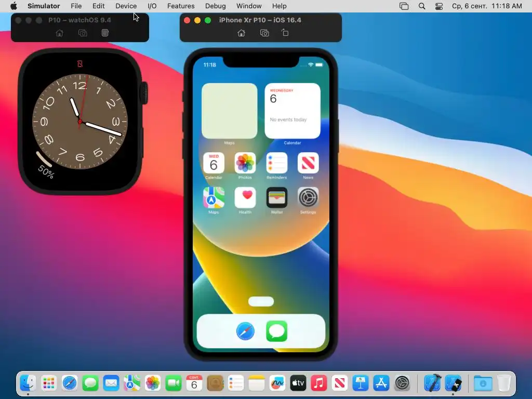Open the Window menu
532x399 pixels.
[x=249, y=6]
